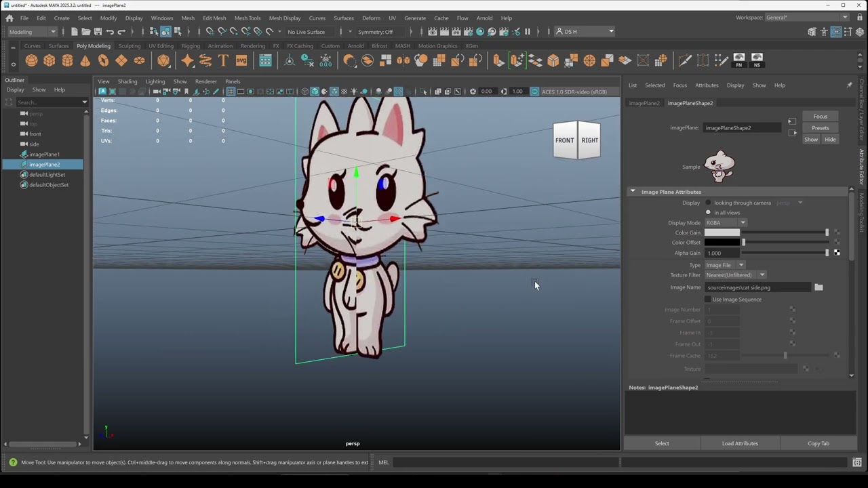
Task: Open the viewport Shading menu
Action: (x=127, y=81)
